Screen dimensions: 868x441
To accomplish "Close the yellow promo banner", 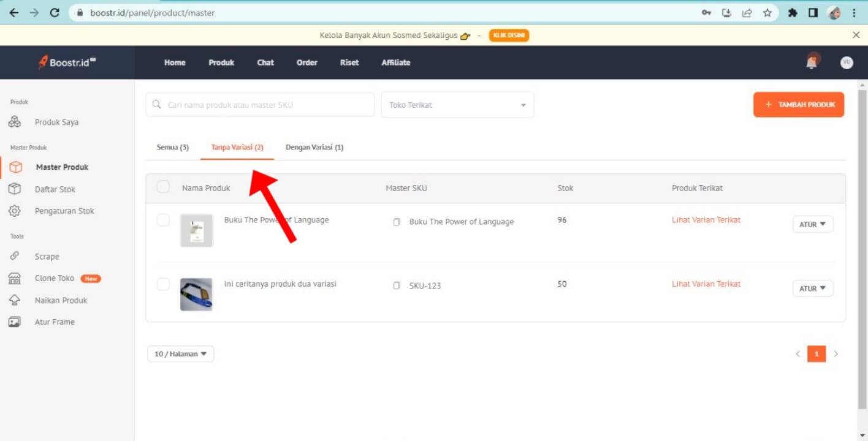I will (856, 35).
